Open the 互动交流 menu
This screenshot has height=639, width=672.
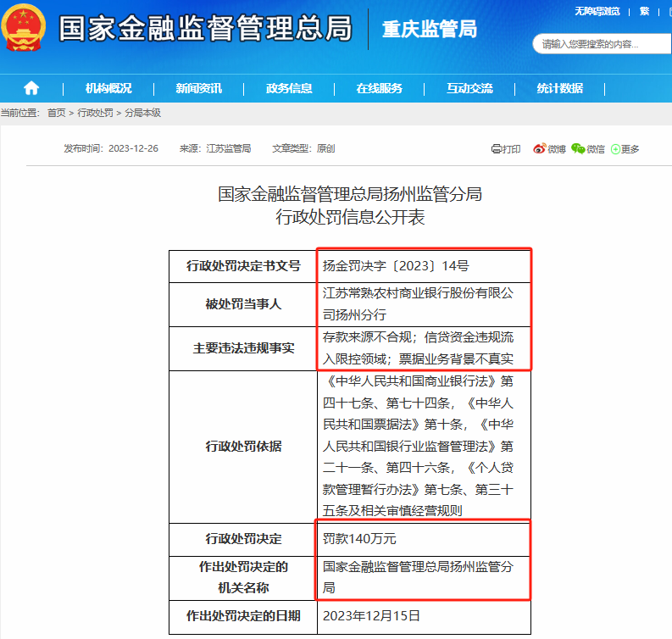pyautogui.click(x=469, y=88)
